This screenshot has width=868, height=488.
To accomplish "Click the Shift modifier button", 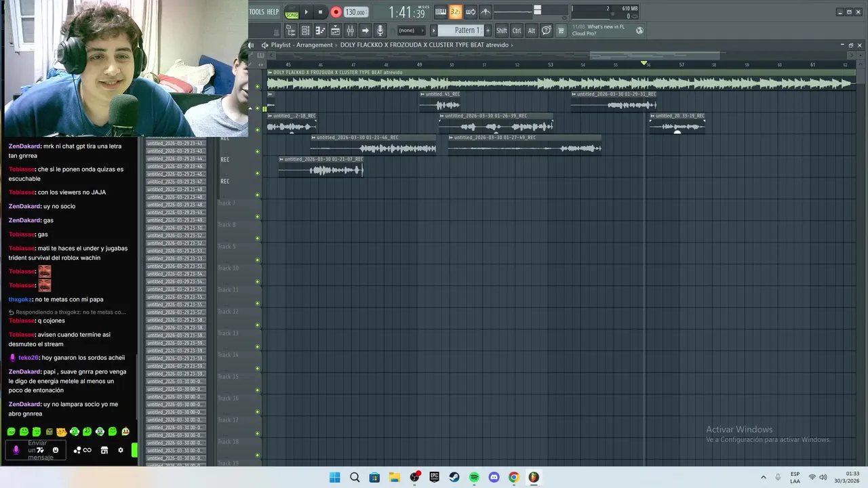I will (x=501, y=30).
